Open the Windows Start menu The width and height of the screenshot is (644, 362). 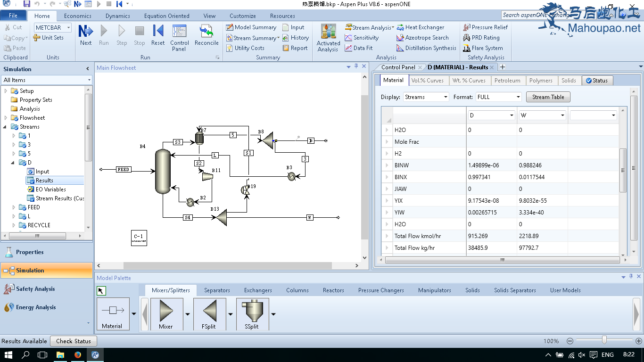click(x=8, y=355)
